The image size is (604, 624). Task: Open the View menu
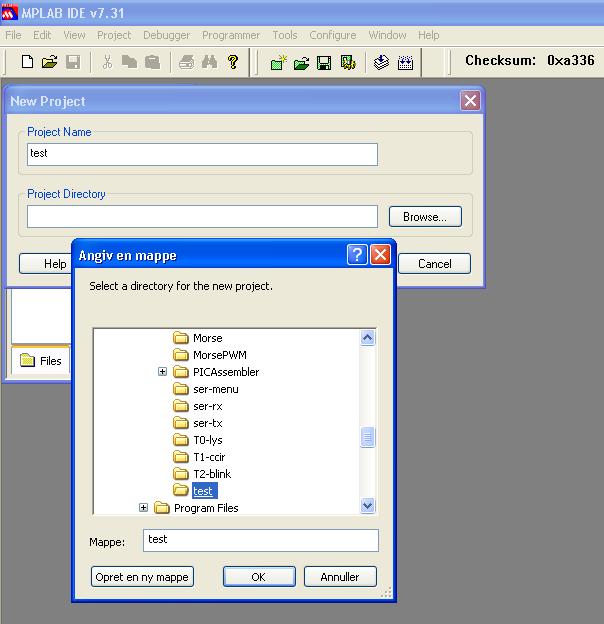(74, 35)
